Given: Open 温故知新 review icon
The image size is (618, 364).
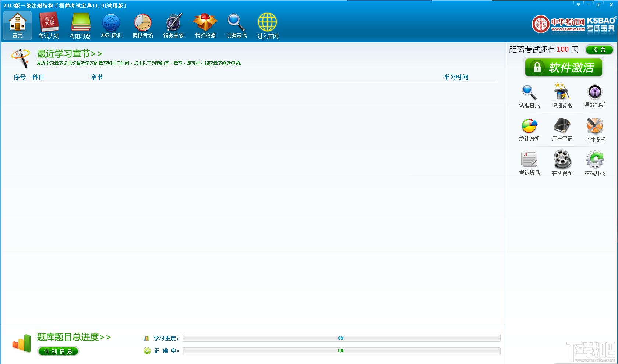Looking at the screenshot, I should coord(594,92).
